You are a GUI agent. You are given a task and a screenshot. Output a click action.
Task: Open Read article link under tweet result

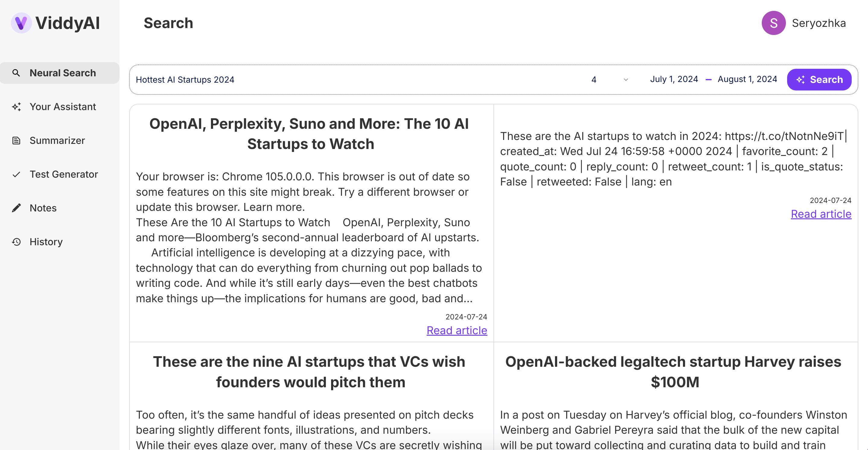(821, 214)
